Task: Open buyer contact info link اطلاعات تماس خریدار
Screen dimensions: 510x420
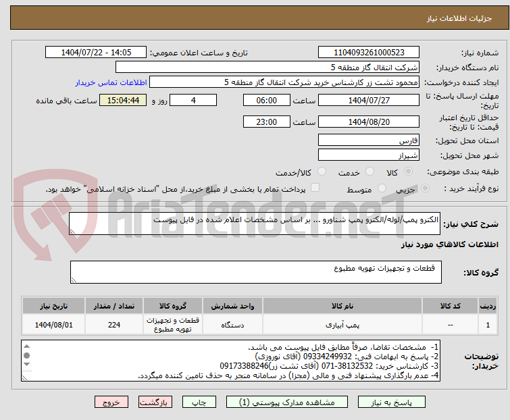Action: pyautogui.click(x=111, y=82)
